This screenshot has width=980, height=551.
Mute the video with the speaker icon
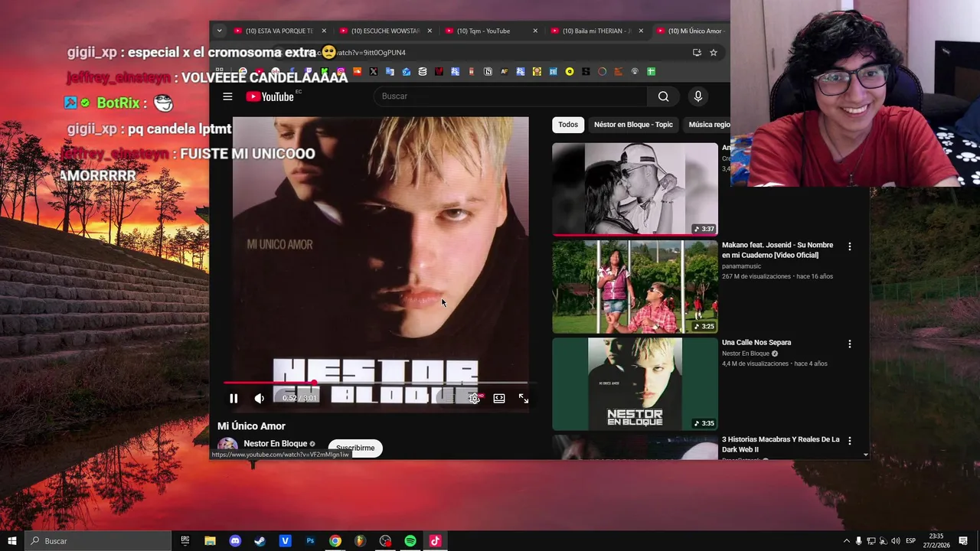(260, 398)
